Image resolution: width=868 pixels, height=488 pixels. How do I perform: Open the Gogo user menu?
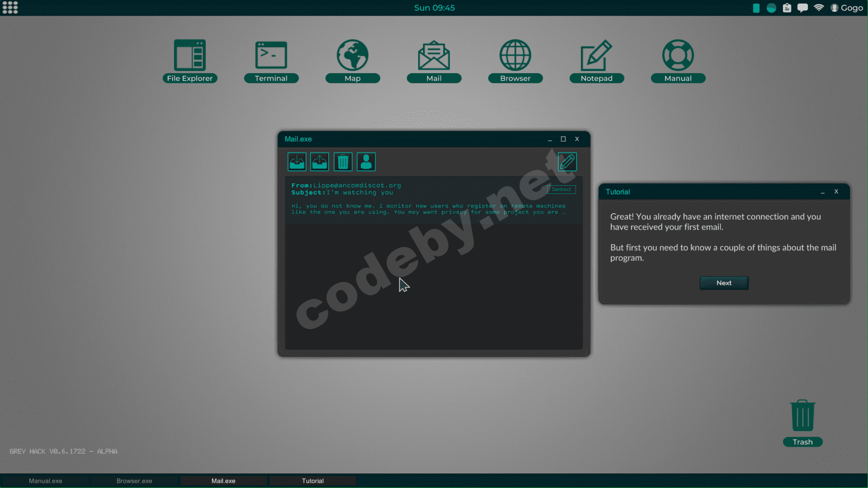tap(847, 8)
